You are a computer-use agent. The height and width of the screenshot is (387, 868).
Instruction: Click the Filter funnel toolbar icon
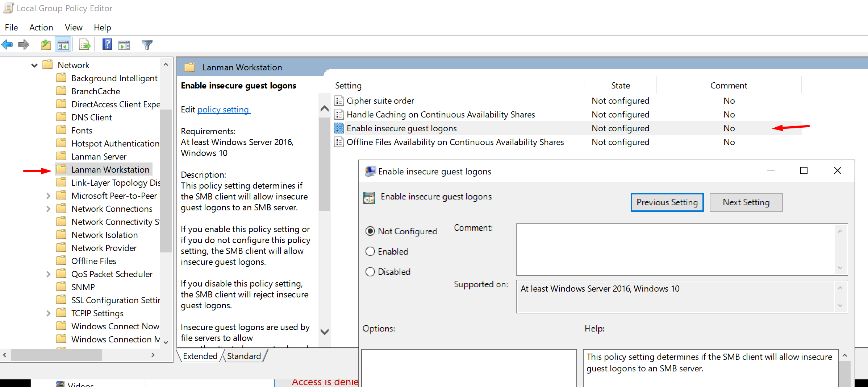147,45
